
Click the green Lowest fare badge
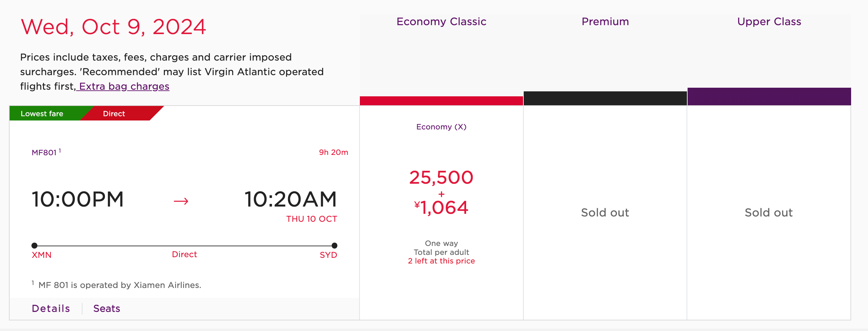tap(42, 114)
